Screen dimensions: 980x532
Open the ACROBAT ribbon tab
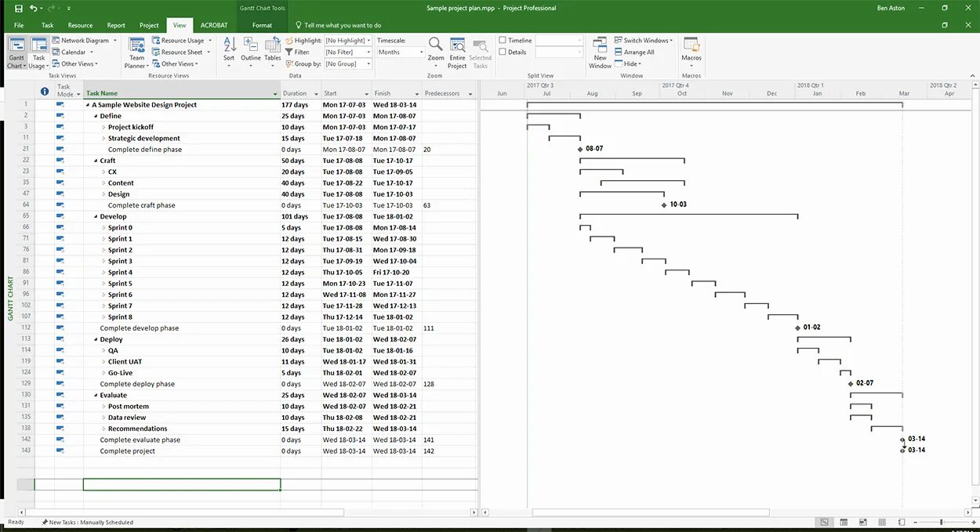(213, 25)
